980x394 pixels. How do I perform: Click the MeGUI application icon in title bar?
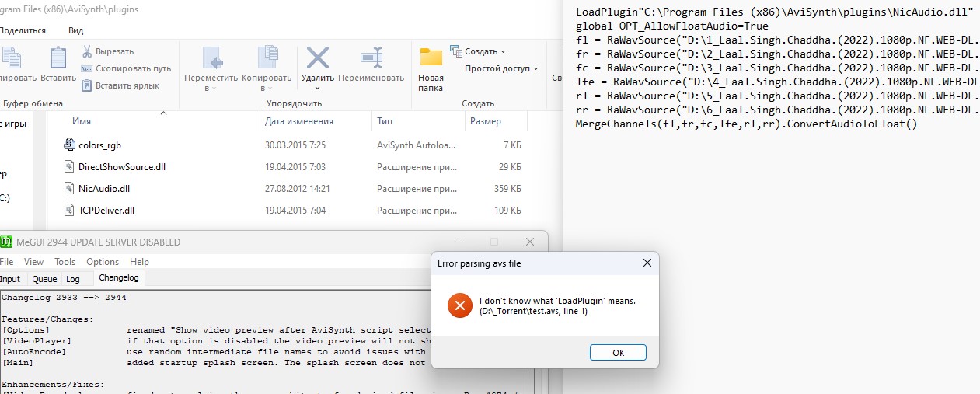pos(5,242)
